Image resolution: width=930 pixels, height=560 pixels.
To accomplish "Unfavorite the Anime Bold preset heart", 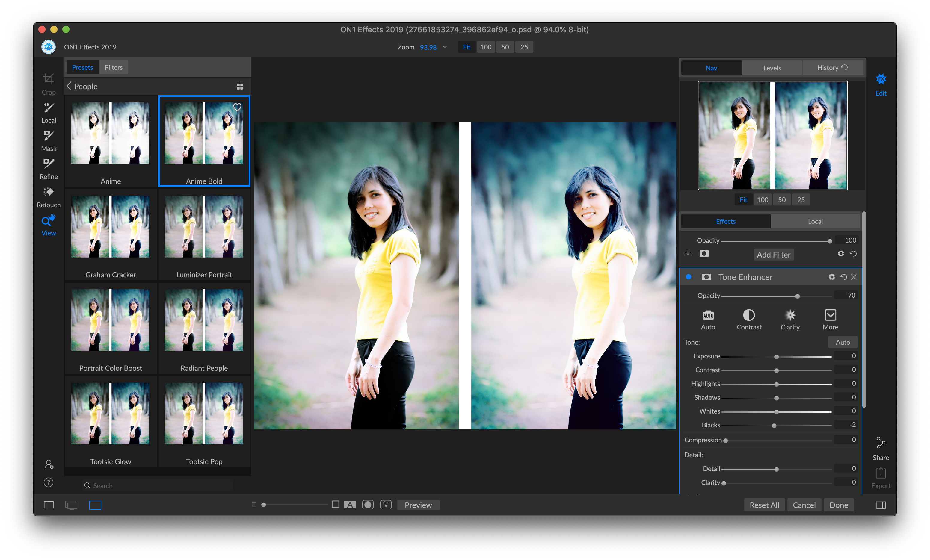I will tap(237, 107).
